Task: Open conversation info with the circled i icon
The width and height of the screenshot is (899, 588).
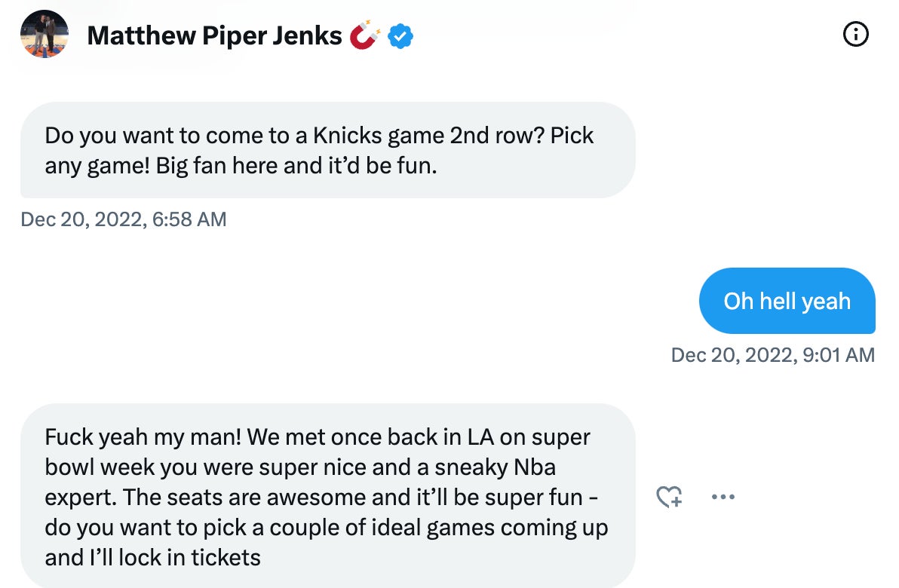Action: click(856, 35)
